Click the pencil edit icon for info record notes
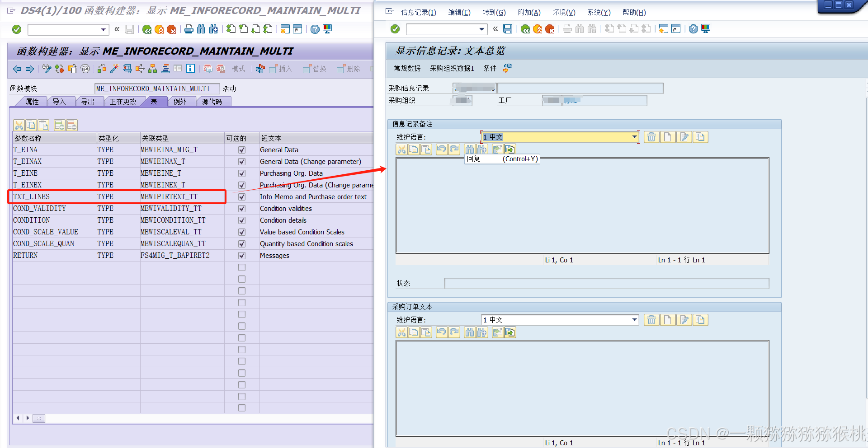 [684, 137]
